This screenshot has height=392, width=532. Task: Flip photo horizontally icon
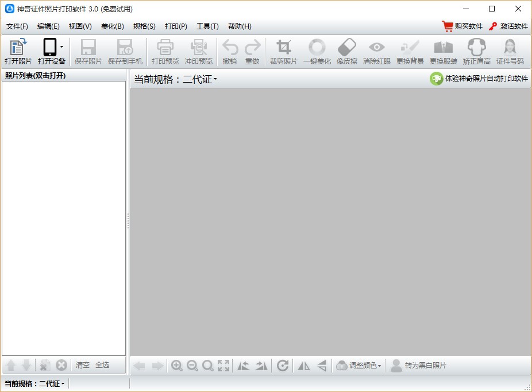point(304,366)
